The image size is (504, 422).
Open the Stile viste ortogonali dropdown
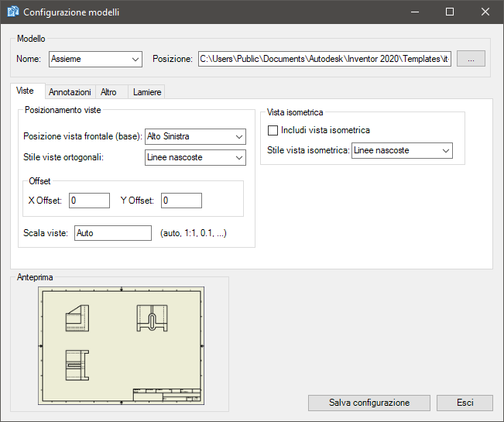click(x=195, y=157)
